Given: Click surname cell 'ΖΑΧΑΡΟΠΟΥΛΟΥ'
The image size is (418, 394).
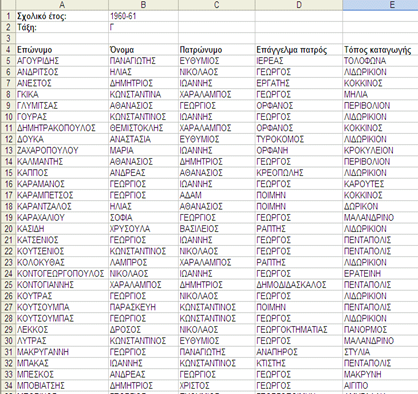Looking at the screenshot, I should click(x=62, y=150).
